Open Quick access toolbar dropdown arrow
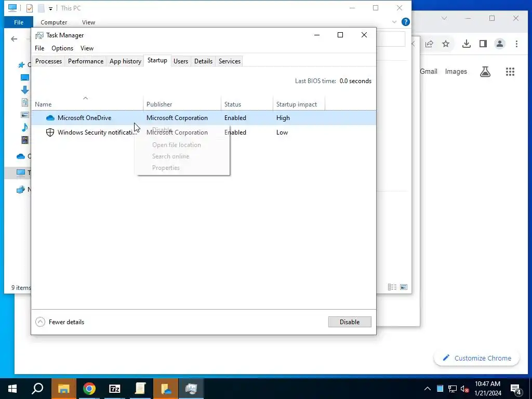This screenshot has width=532, height=399. coord(50,8)
